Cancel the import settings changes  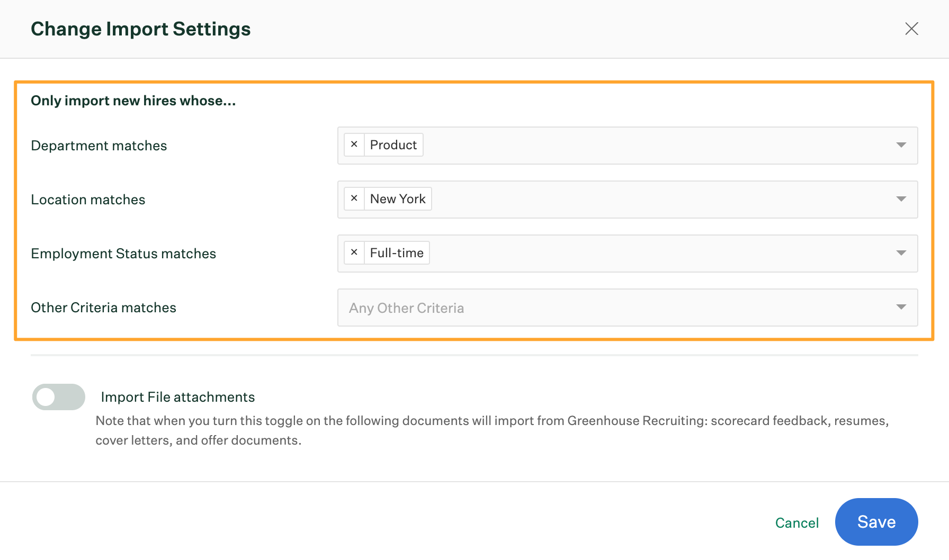[797, 523]
